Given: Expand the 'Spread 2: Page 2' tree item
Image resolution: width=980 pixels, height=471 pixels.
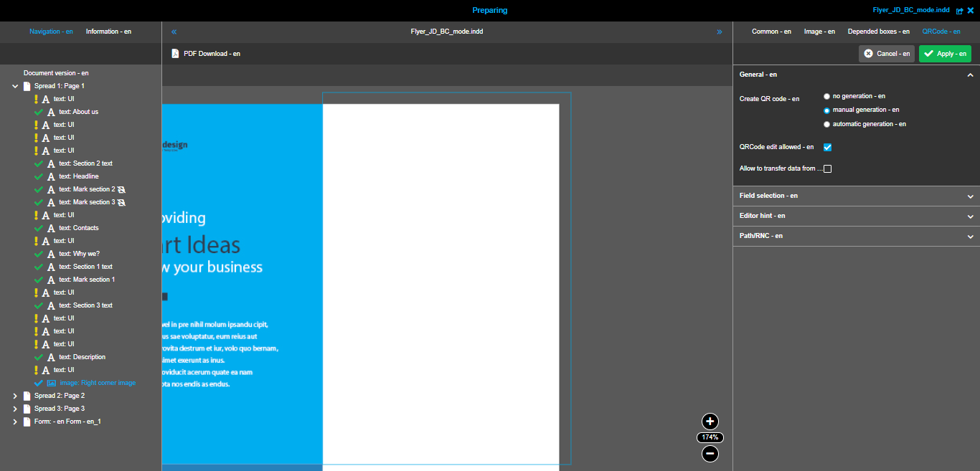Looking at the screenshot, I should click(15, 395).
